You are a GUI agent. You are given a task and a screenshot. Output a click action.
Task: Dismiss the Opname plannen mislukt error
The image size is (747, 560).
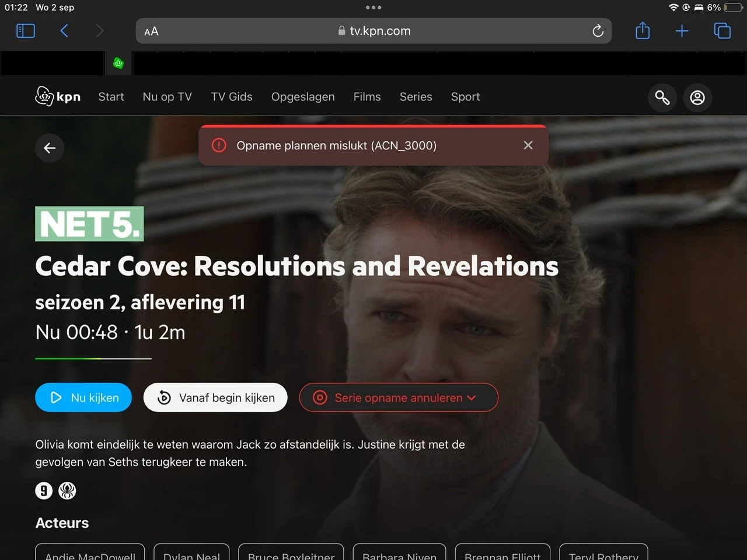tap(528, 145)
